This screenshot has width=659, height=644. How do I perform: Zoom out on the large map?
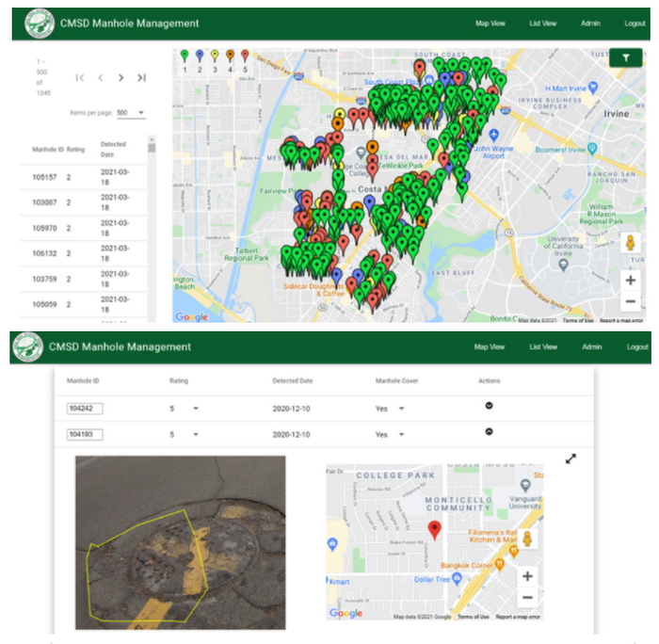630,301
